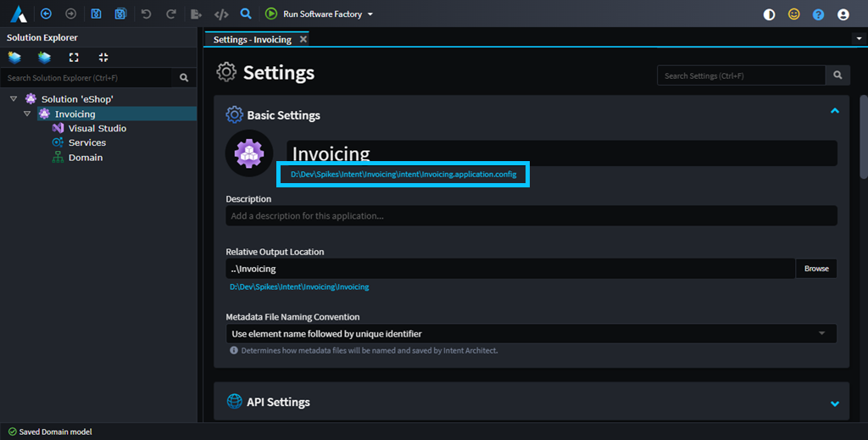This screenshot has height=440, width=868.
Task: Click the API Settings globe icon
Action: point(235,401)
